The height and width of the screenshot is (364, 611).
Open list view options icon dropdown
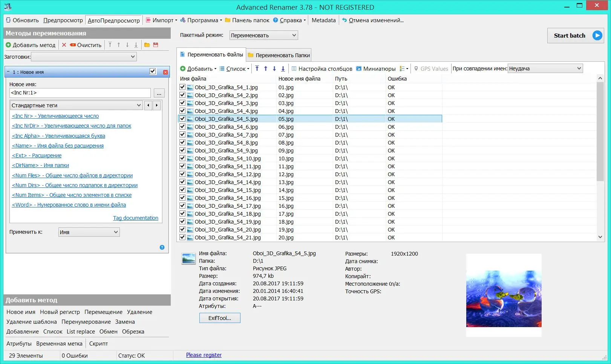404,69
